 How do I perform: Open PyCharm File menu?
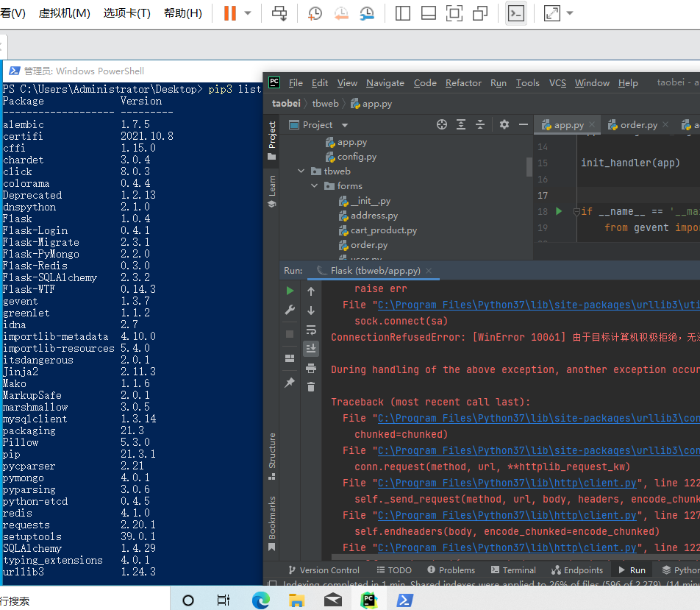(x=296, y=82)
